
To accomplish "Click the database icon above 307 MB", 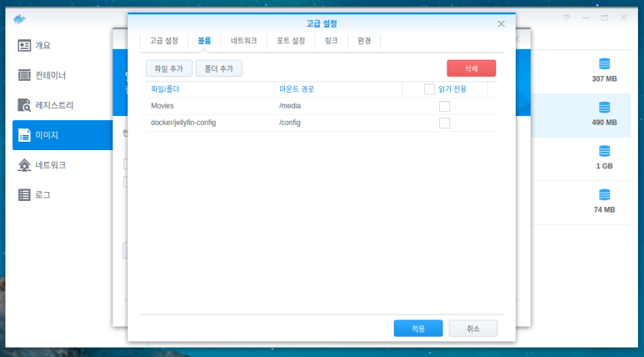I will click(604, 63).
